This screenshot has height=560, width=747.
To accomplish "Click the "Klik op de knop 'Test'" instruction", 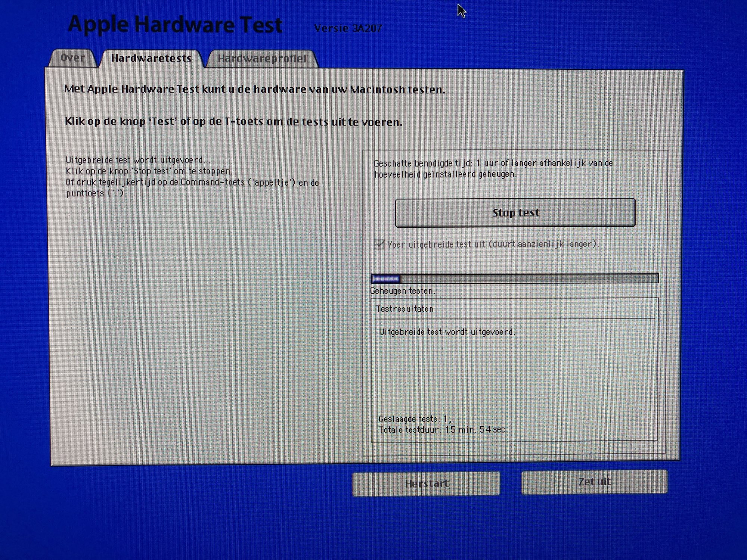I will click(x=233, y=122).
